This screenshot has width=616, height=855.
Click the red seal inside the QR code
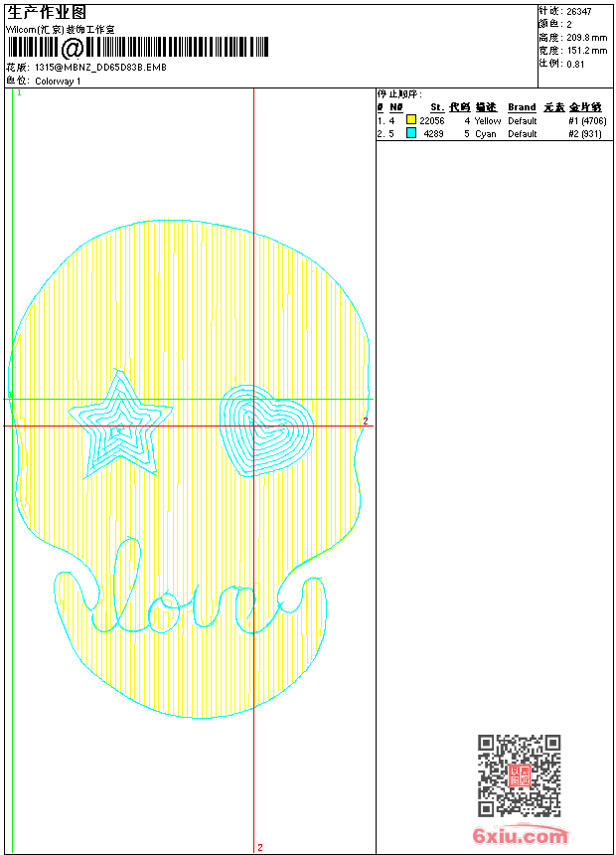click(x=519, y=775)
